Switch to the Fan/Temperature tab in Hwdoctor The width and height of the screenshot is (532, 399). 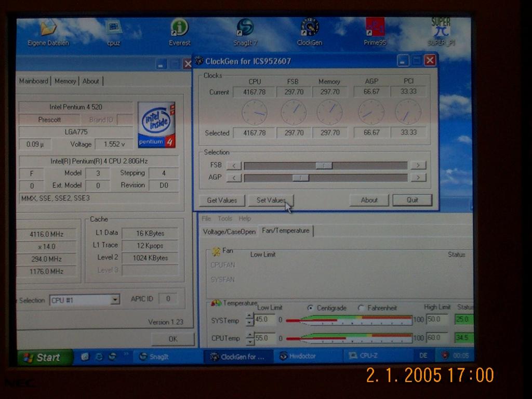[x=286, y=231]
